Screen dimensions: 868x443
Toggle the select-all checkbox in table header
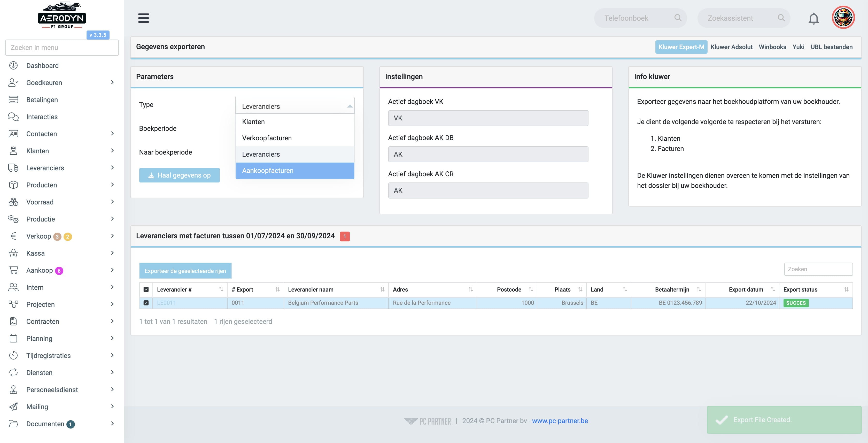click(146, 289)
